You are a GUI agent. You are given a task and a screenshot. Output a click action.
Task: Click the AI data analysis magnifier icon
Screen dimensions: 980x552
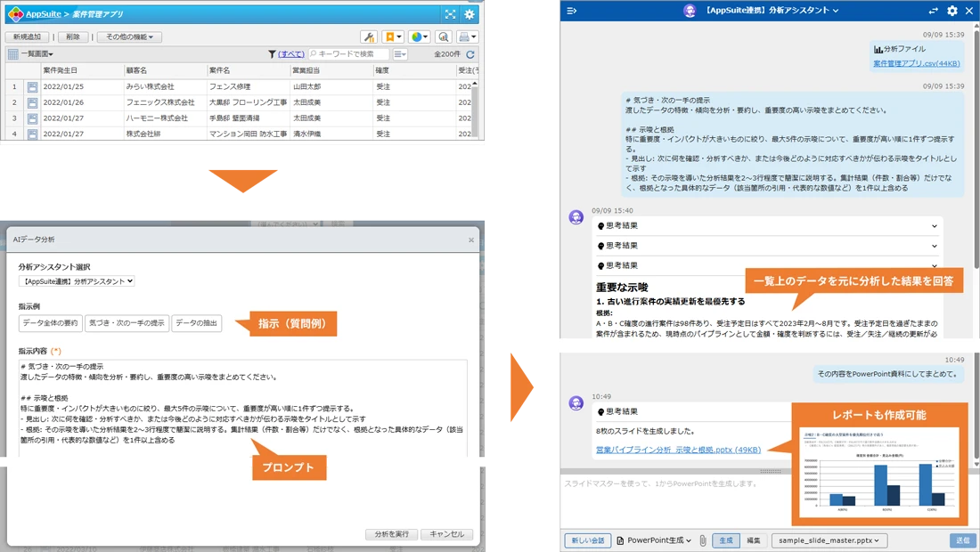click(x=443, y=37)
